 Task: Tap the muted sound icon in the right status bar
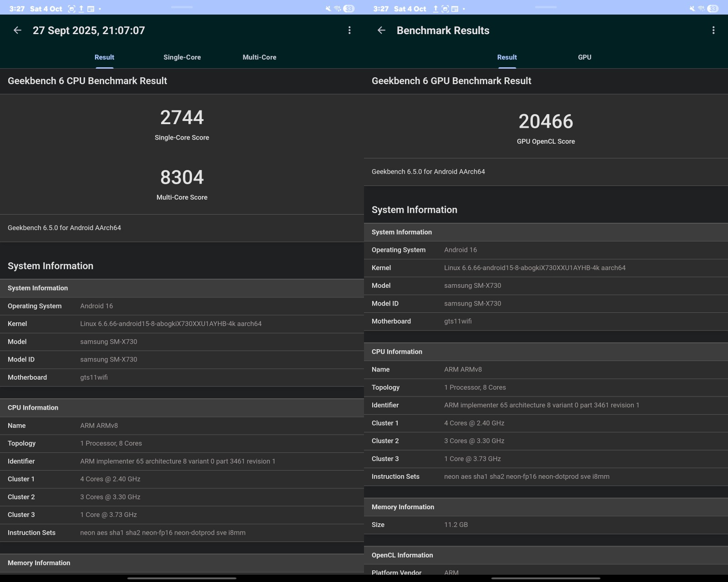point(692,9)
